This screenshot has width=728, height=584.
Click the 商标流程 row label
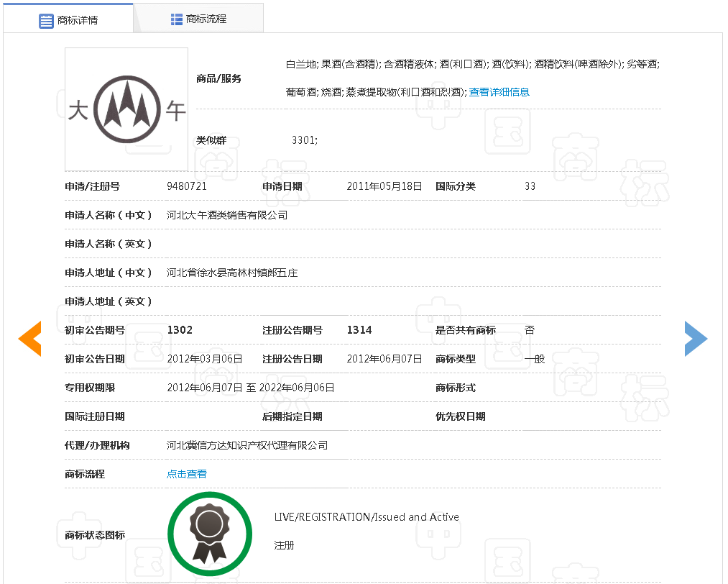(x=85, y=474)
